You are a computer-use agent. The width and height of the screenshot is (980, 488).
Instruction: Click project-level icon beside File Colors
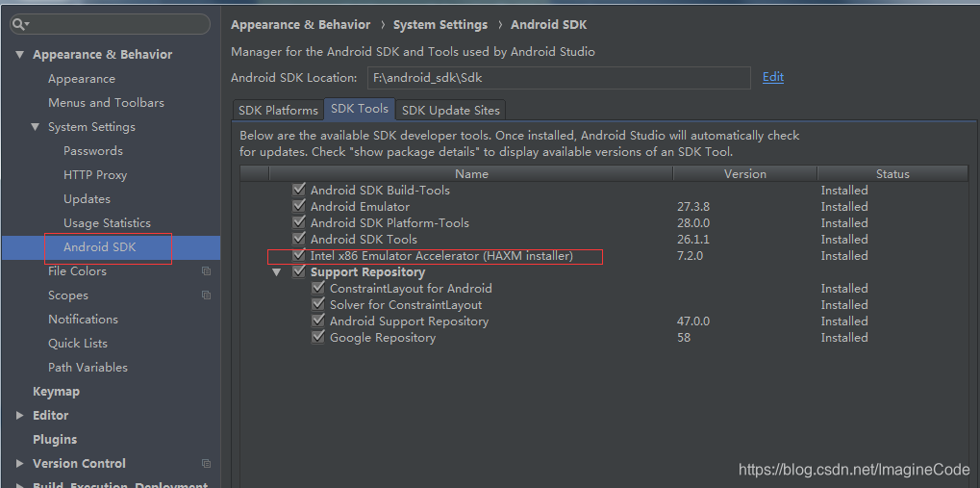click(206, 270)
